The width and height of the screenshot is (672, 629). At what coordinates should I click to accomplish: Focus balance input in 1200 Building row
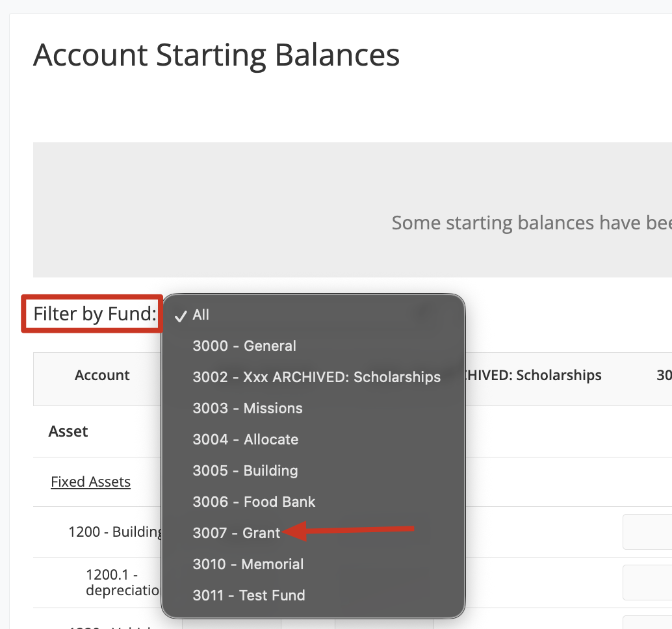tap(647, 532)
